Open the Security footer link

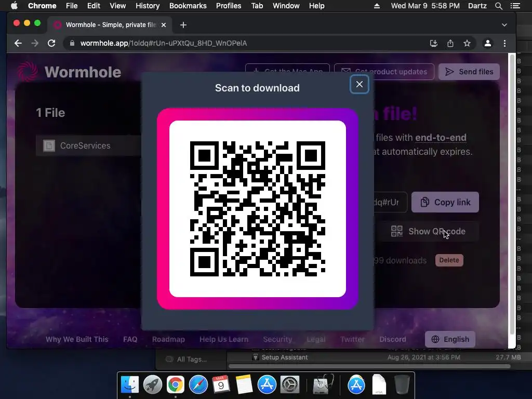click(277, 339)
